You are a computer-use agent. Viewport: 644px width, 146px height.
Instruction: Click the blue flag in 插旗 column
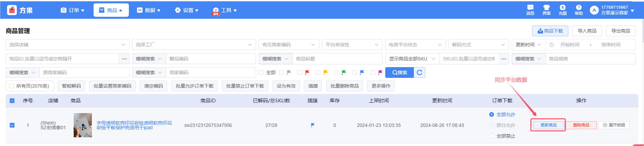313,125
